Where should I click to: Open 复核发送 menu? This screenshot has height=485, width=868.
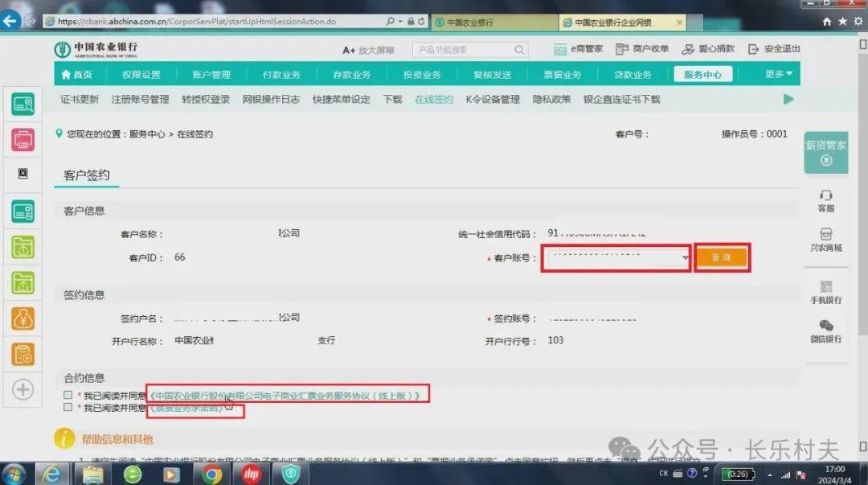pos(492,74)
